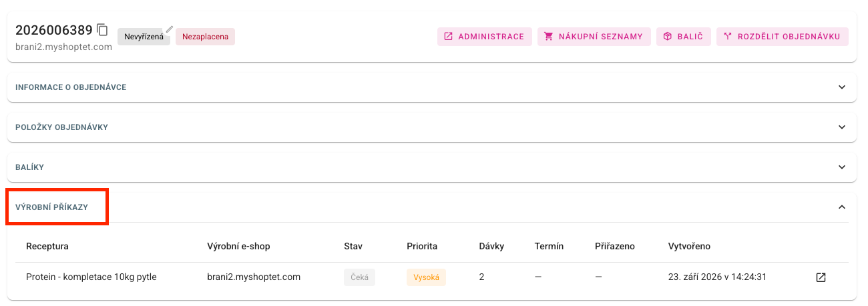Image resolution: width=868 pixels, height=306 pixels.
Task: Edit order status via the pencil icon
Action: pos(170,29)
